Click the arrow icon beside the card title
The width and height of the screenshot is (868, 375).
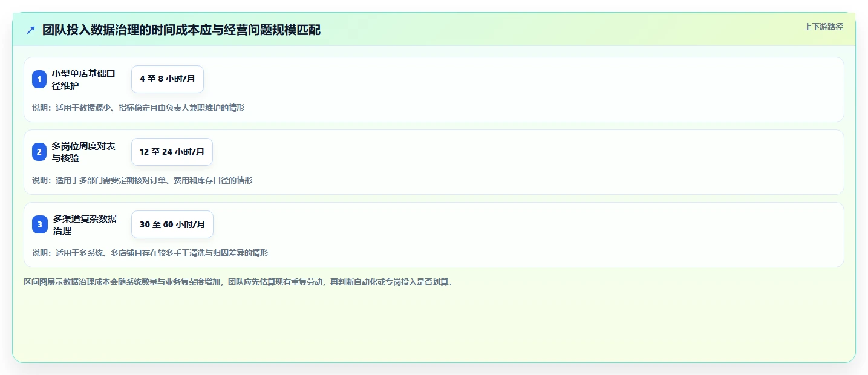(31, 30)
